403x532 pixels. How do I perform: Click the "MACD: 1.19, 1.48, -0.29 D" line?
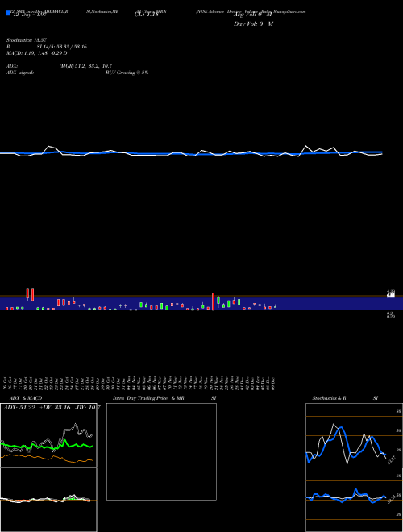coord(36,53)
